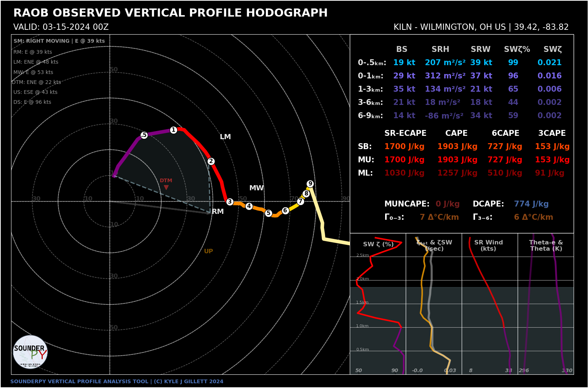Click the SRW column header

pyautogui.click(x=480, y=49)
